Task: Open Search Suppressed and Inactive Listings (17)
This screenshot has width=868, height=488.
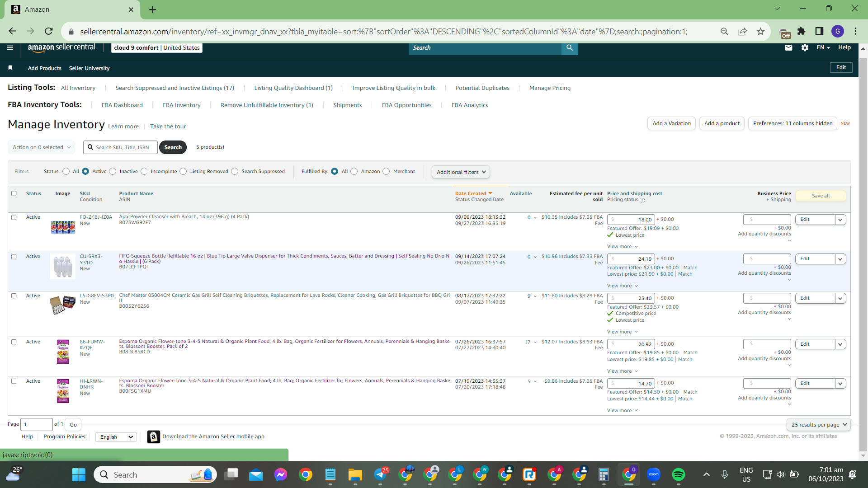Action: pos(175,88)
